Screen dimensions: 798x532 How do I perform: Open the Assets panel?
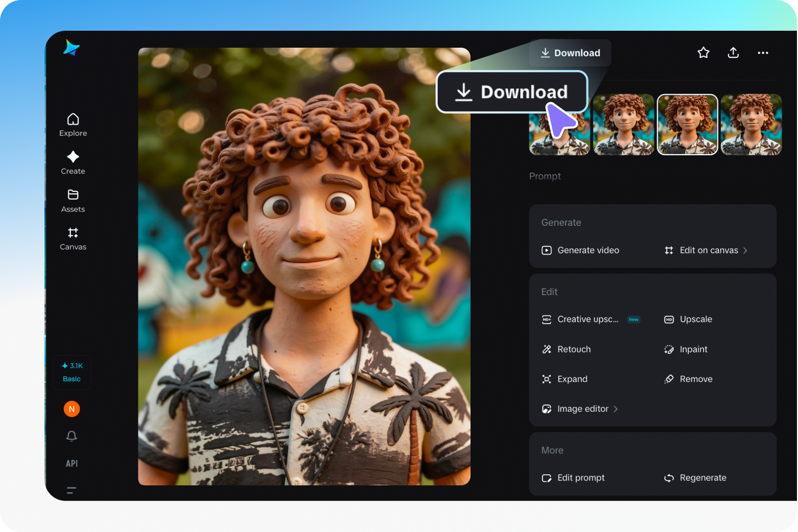[x=73, y=200]
